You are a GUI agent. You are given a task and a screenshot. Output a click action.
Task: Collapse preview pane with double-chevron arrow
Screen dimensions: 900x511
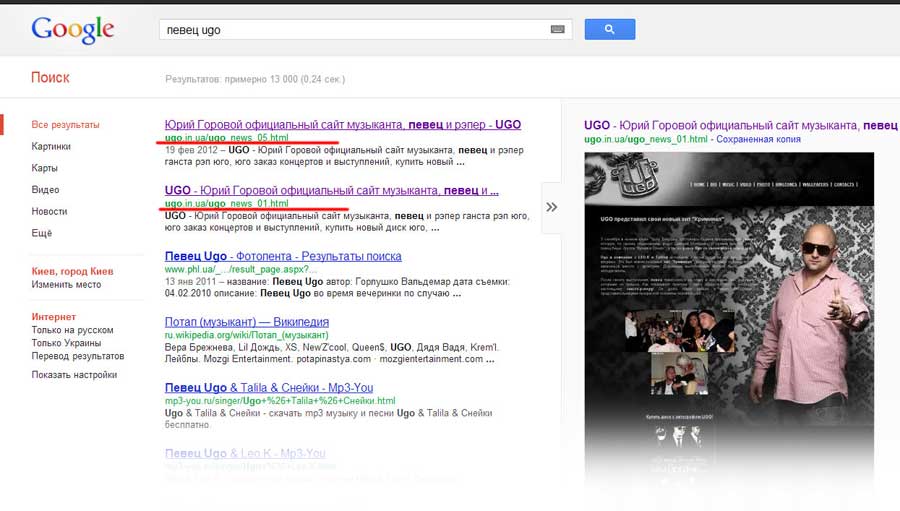tap(552, 207)
